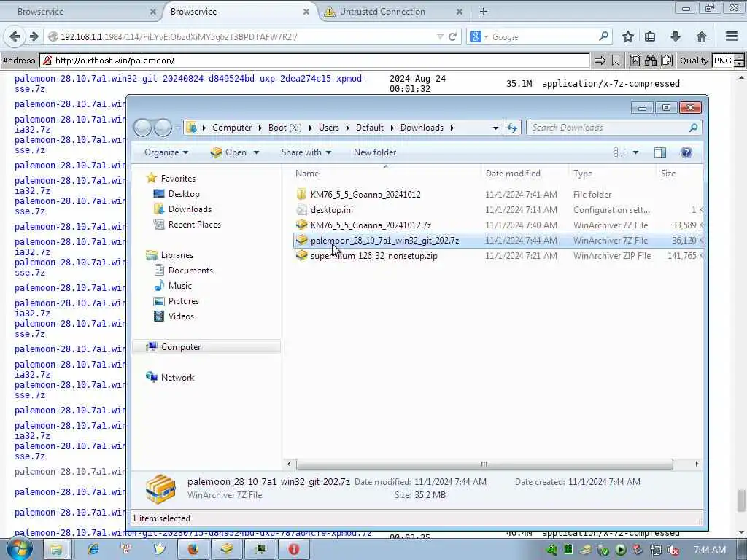747x560 pixels.
Task: Switch to first Browservice tab
Action: click(x=81, y=12)
